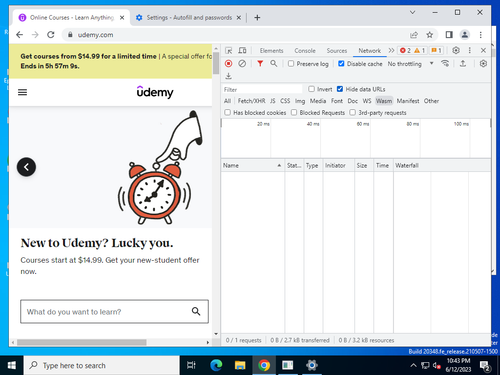
Task: Bookmark this page with star icon
Action: tap(430, 35)
